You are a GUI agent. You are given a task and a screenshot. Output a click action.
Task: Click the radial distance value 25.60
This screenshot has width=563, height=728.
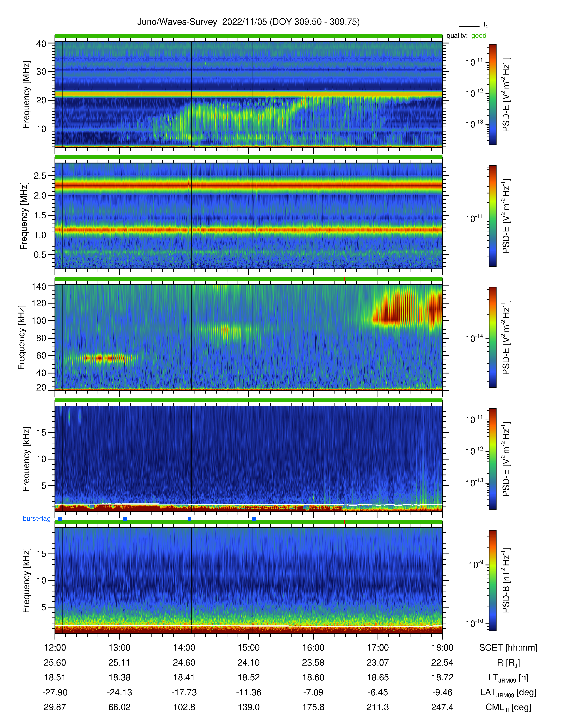(x=55, y=662)
